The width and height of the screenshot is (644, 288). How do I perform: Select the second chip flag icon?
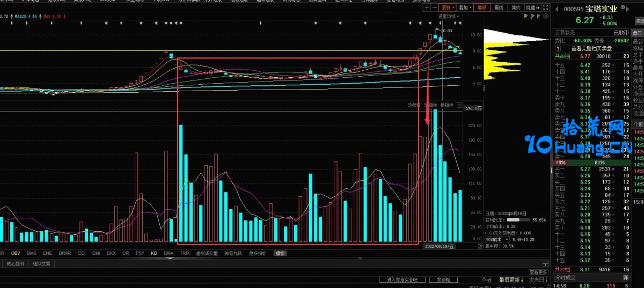(x=532, y=16)
